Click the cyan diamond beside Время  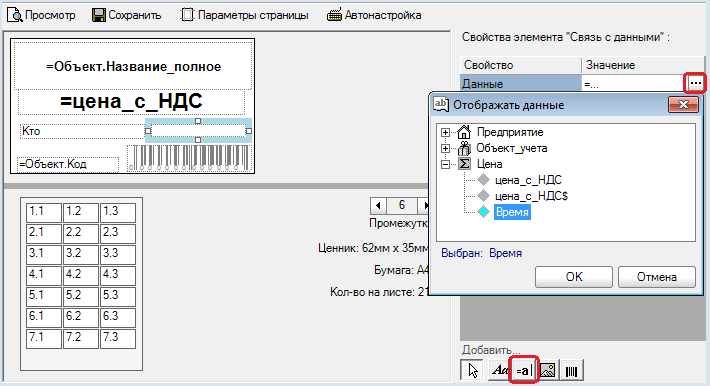(x=484, y=212)
